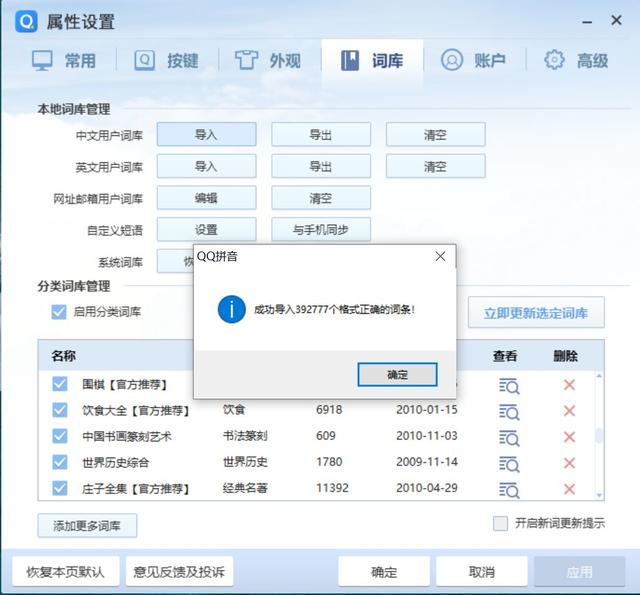Click 与手机同步 button
Image resolution: width=640 pixels, height=595 pixels.
click(321, 229)
